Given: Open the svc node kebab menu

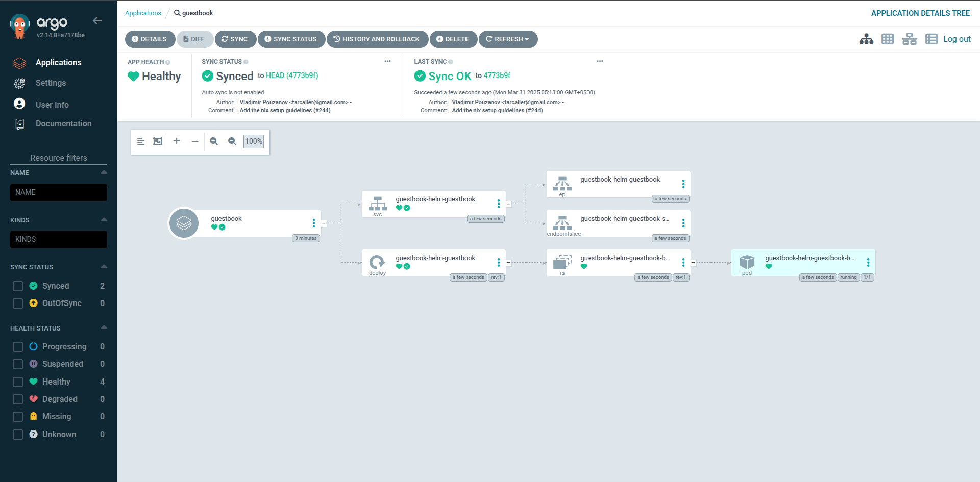Looking at the screenshot, I should click(x=499, y=204).
